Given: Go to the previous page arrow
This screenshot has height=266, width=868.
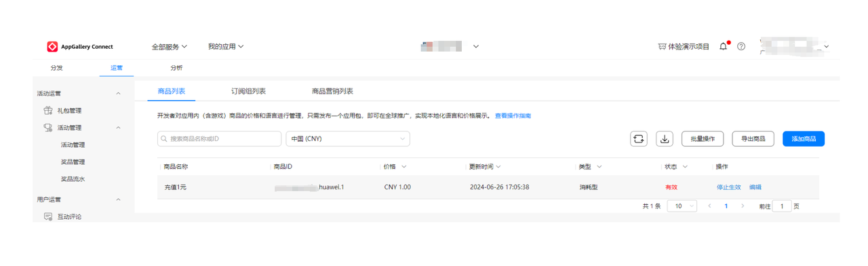Looking at the screenshot, I should point(709,206).
